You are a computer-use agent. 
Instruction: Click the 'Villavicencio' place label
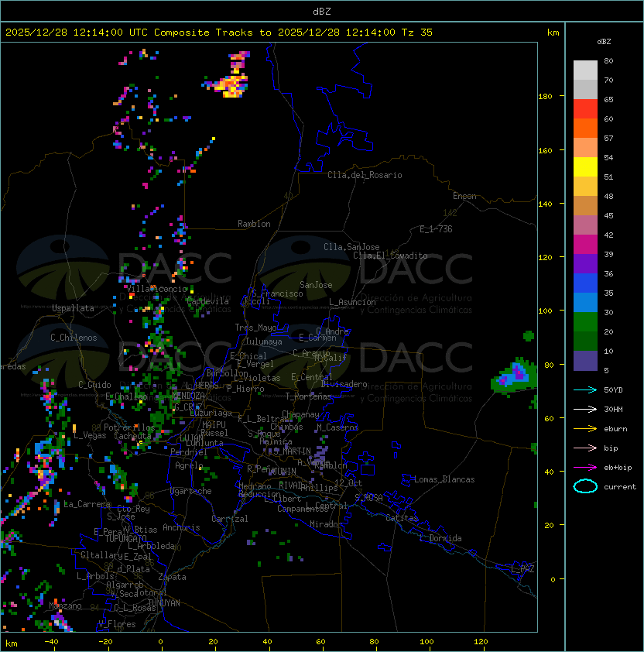click(x=156, y=289)
